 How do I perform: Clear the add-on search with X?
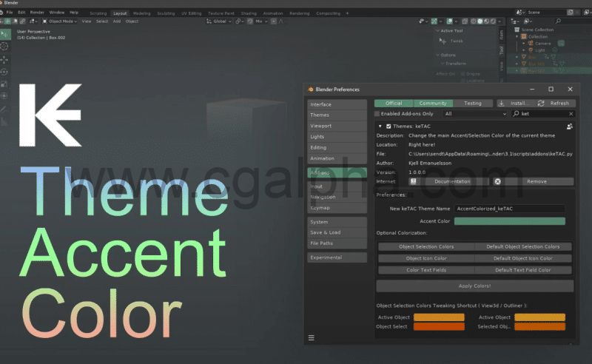571,114
